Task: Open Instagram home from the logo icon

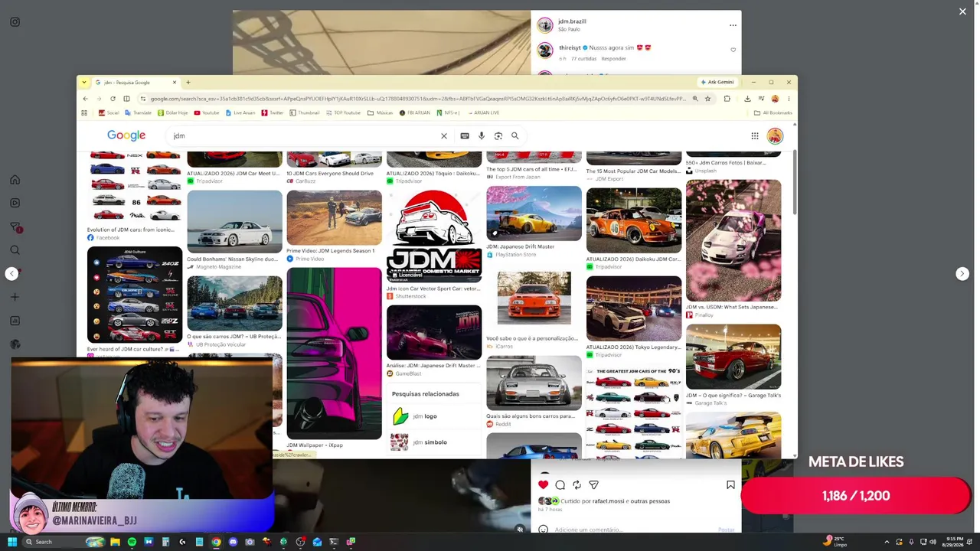Action: pos(15,22)
